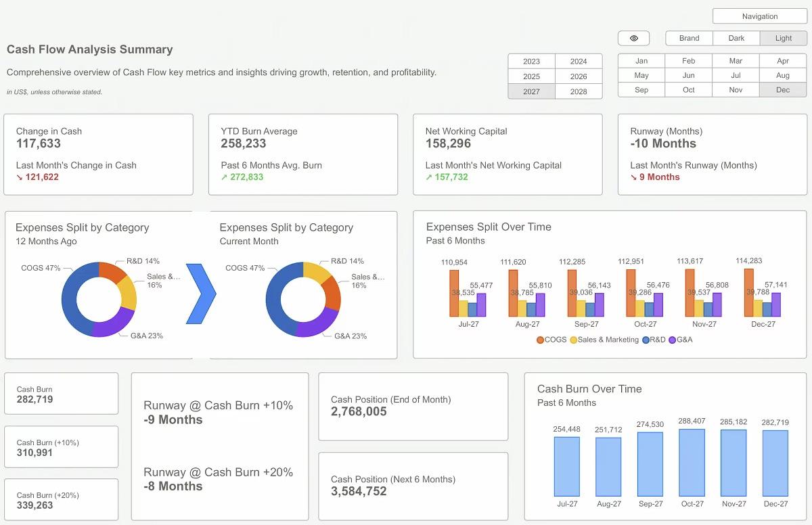The image size is (812, 525).
Task: Toggle the eye visibility button
Action: tap(633, 39)
